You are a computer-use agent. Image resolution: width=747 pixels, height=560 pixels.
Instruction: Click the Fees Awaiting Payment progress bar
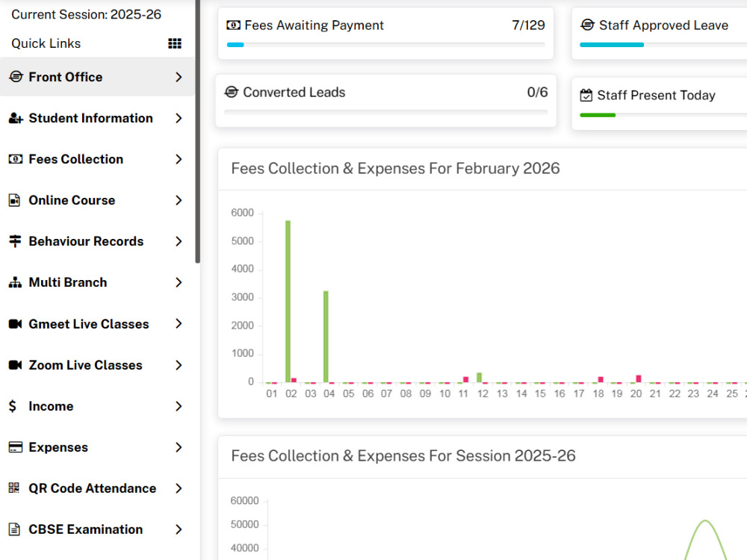[386, 45]
